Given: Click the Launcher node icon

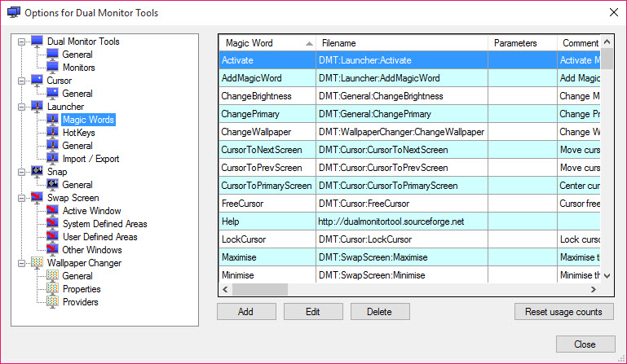Looking at the screenshot, I should click(x=37, y=107).
